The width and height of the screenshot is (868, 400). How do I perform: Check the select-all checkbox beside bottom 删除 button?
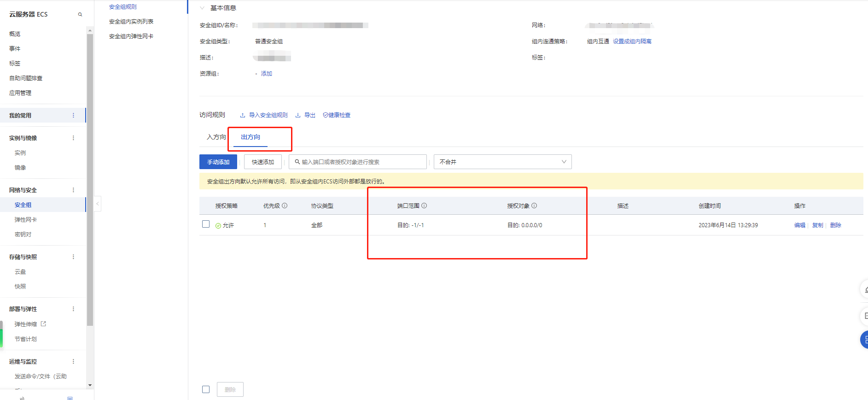tap(206, 389)
